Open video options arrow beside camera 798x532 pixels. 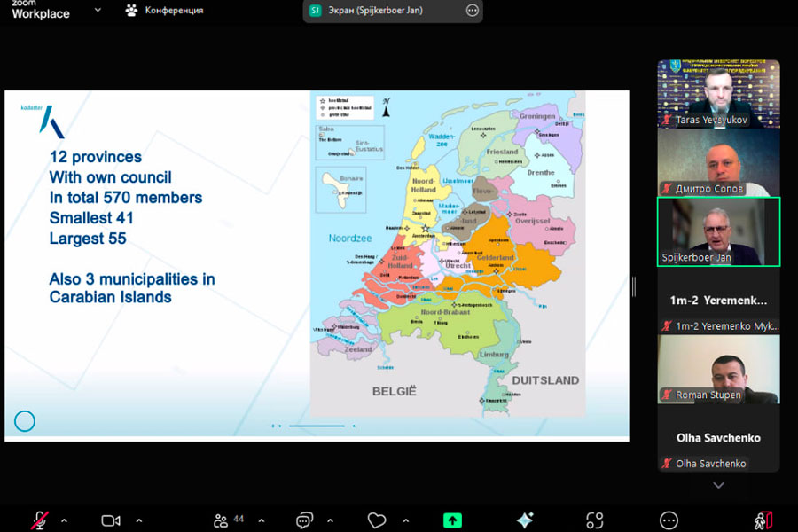[x=139, y=520]
